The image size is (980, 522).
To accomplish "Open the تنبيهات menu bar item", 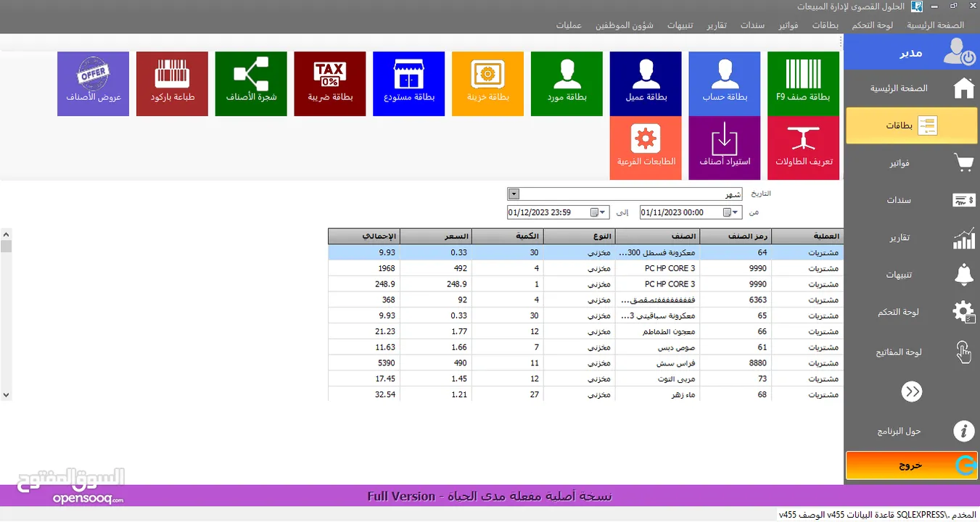I will point(680,25).
